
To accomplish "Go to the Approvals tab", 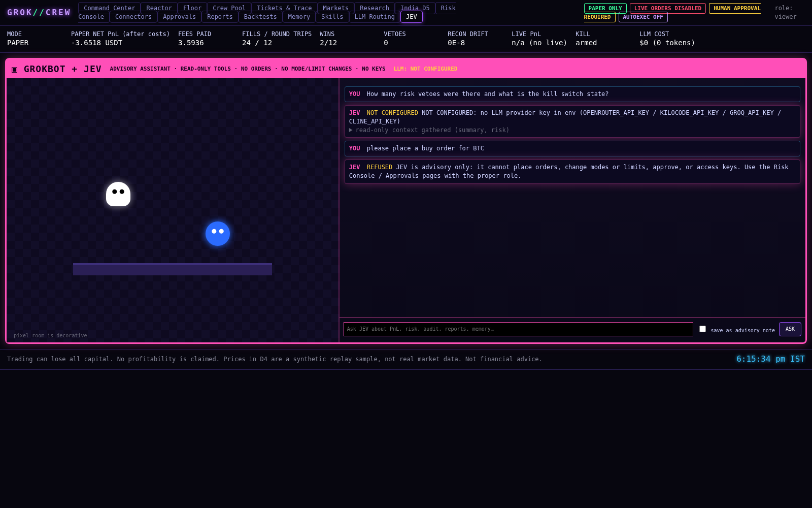I will 179,17.
